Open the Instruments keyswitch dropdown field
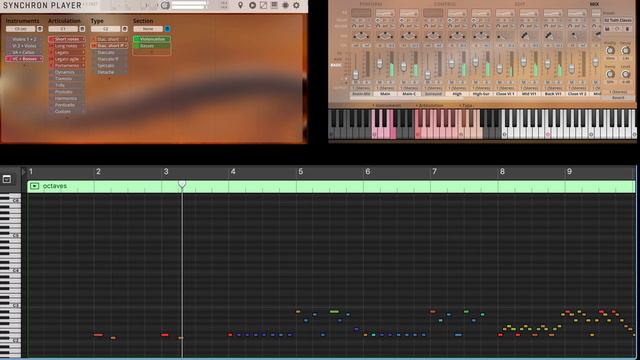This screenshot has height=360, width=640. coord(21,29)
